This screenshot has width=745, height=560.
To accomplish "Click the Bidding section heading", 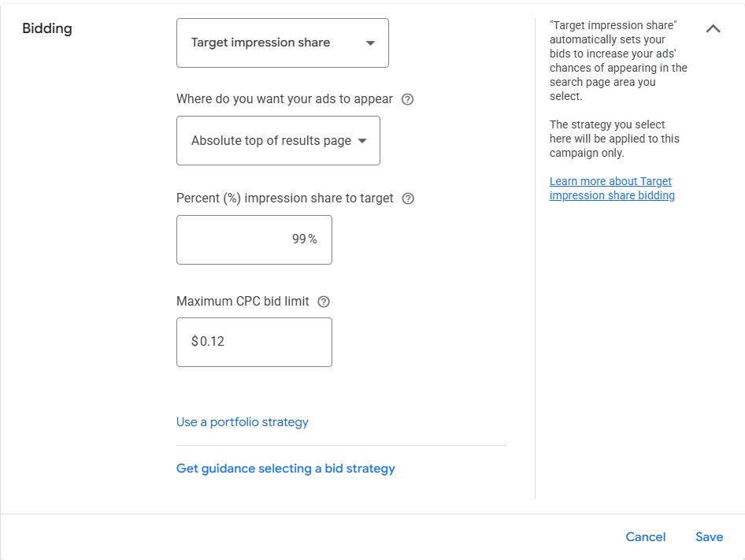I will click(47, 28).
